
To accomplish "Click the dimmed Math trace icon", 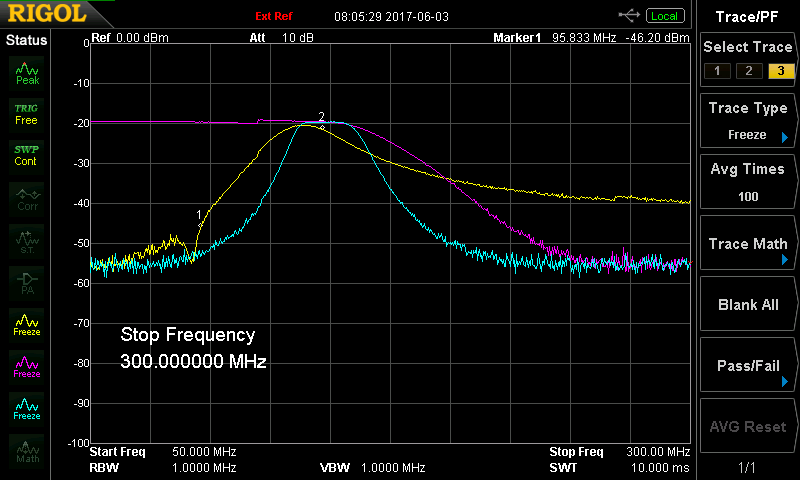I will coord(27,451).
